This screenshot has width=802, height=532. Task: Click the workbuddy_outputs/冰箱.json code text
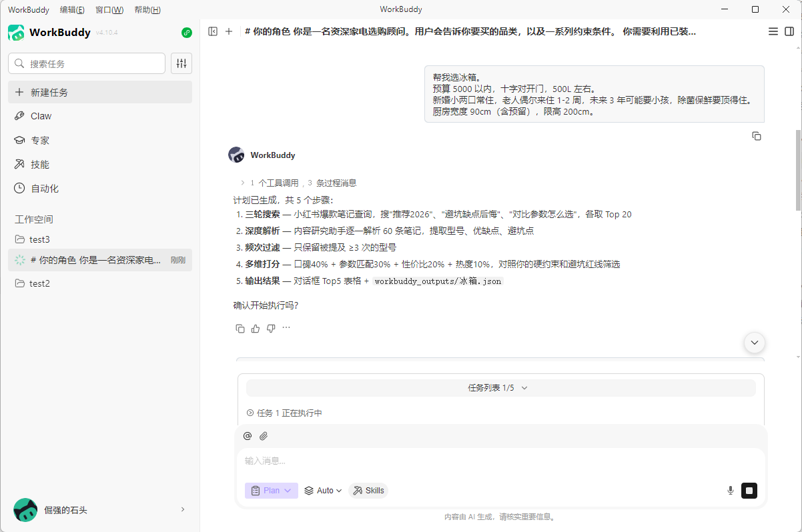click(438, 281)
